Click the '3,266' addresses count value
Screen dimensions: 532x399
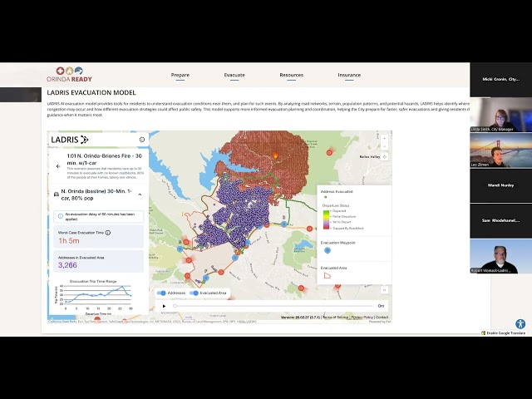[67, 265]
